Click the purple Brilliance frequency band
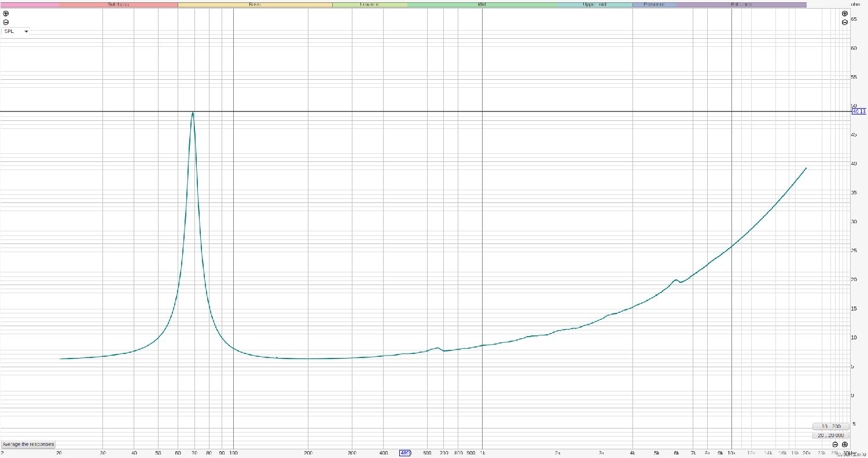This screenshot has height=458, width=868. (x=741, y=5)
